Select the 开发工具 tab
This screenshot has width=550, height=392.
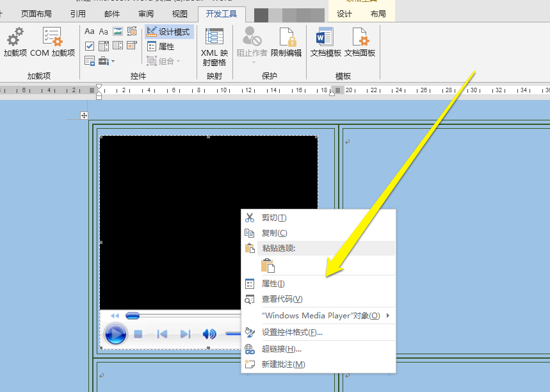click(222, 13)
